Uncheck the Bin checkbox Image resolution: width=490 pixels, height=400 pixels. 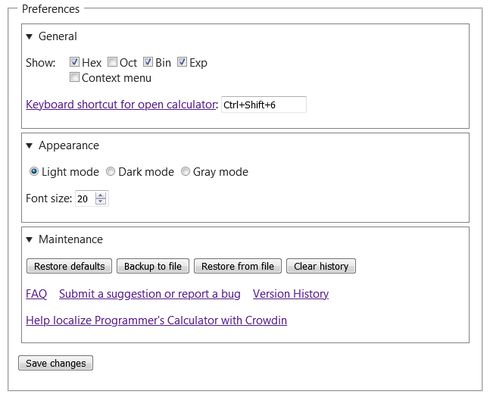click(148, 62)
